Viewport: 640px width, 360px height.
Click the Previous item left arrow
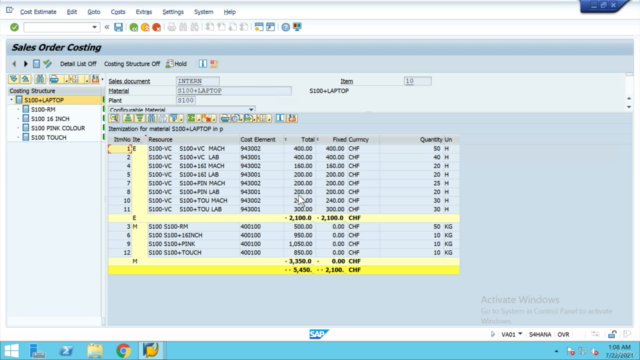(x=14, y=64)
